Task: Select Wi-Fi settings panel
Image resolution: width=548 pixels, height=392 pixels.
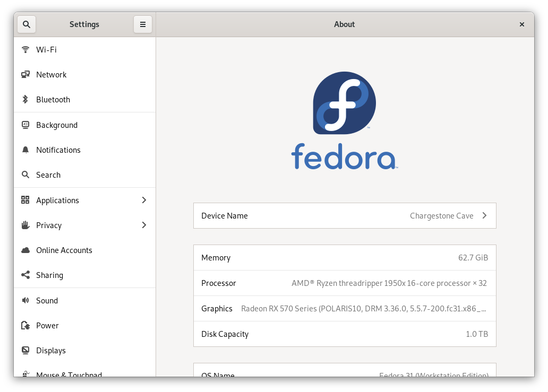Action: (84, 49)
